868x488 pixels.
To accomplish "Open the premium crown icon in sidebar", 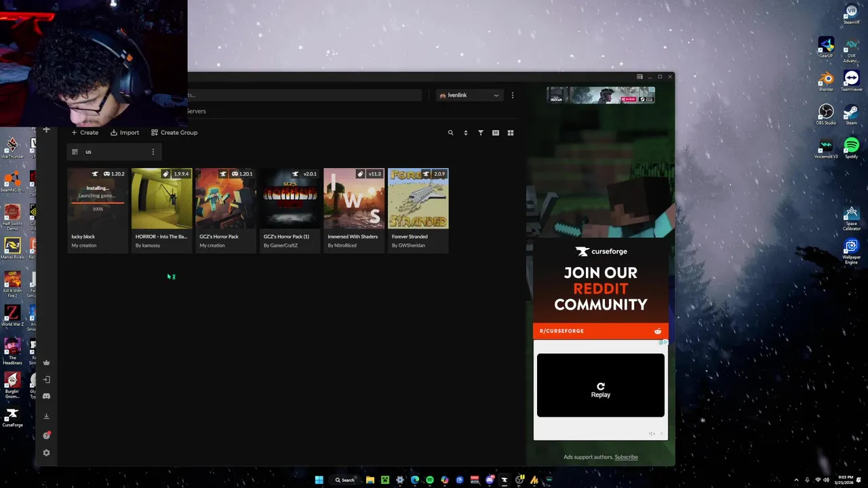I will tap(46, 363).
